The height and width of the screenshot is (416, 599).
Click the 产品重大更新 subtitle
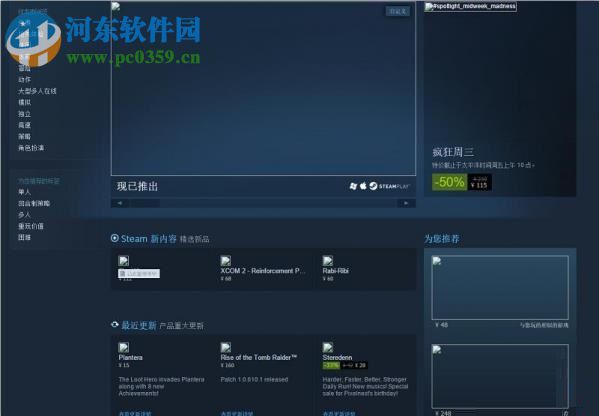click(x=181, y=326)
